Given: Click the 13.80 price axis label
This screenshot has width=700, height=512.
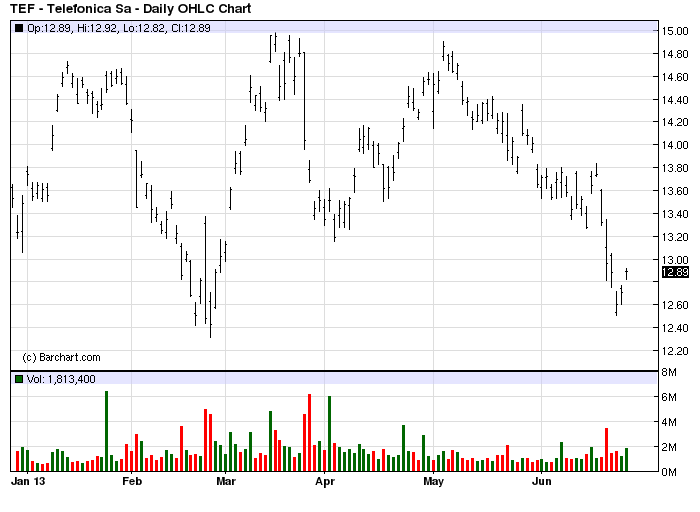Looking at the screenshot, I should (675, 168).
